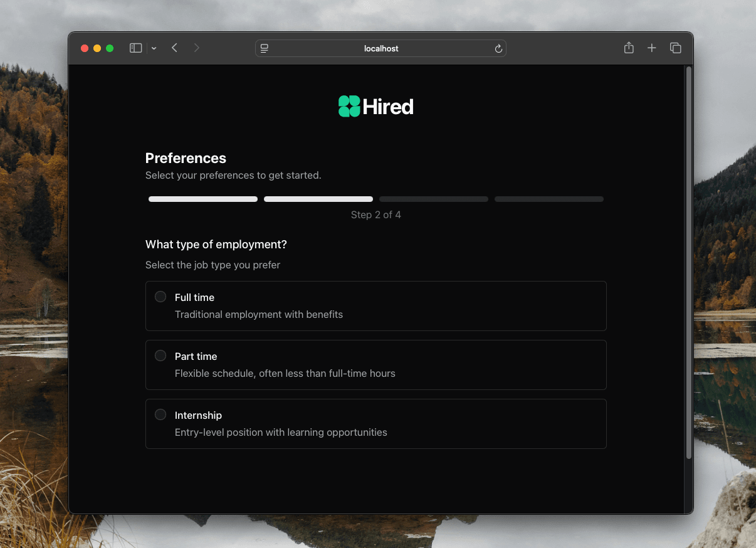Viewport: 756px width, 548px height.
Task: Click the address bar showing localhost
Action: tap(381, 48)
